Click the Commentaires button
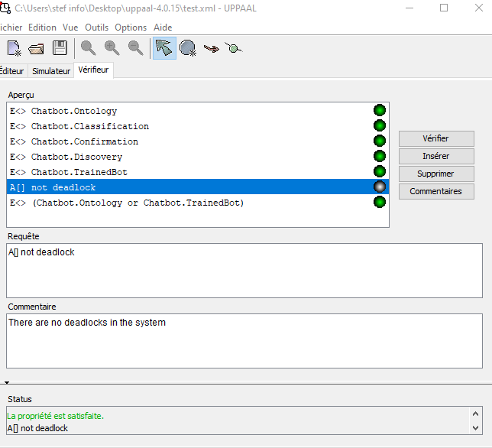Viewport: 492px width, 448px height. click(x=436, y=191)
